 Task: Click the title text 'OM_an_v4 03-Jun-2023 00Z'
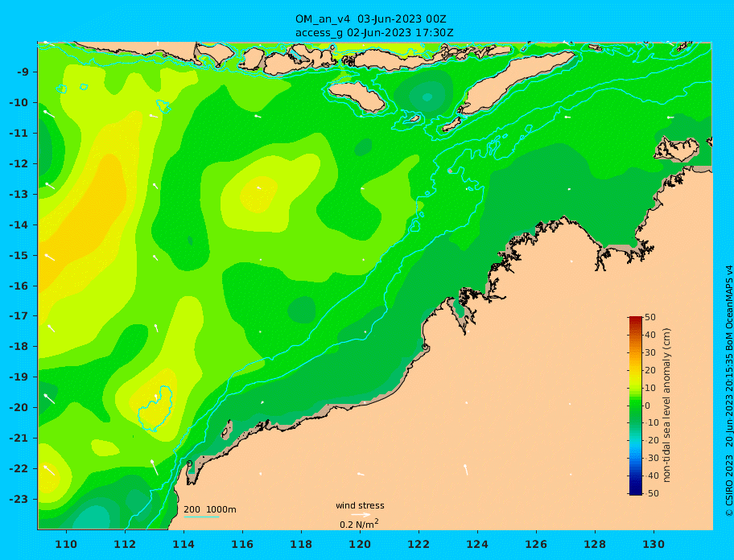pos(370,19)
